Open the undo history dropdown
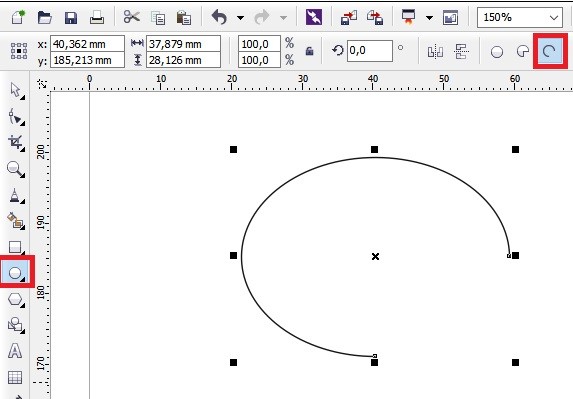The height and width of the screenshot is (399, 573). 240,18
